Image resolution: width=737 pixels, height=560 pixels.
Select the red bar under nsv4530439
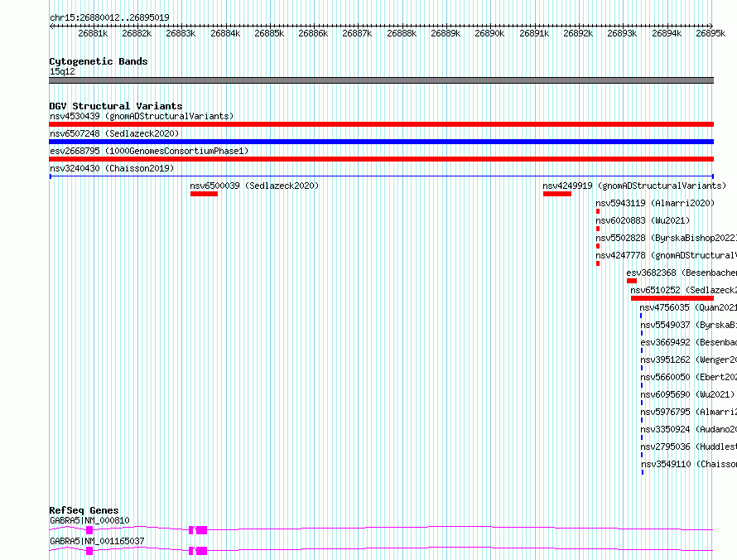[x=381, y=124]
